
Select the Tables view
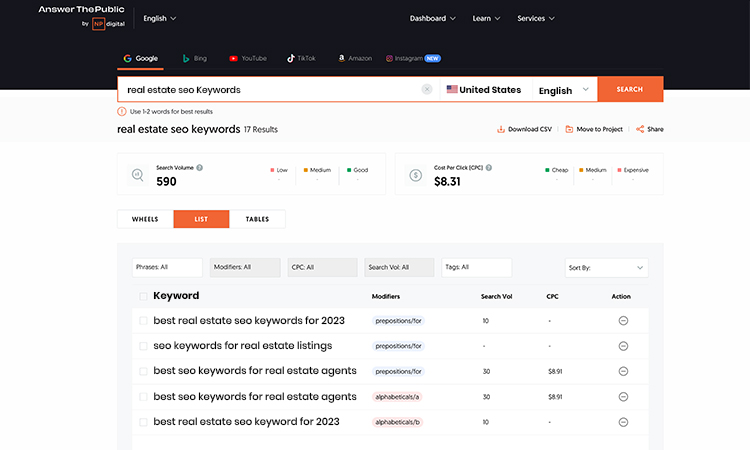point(257,219)
